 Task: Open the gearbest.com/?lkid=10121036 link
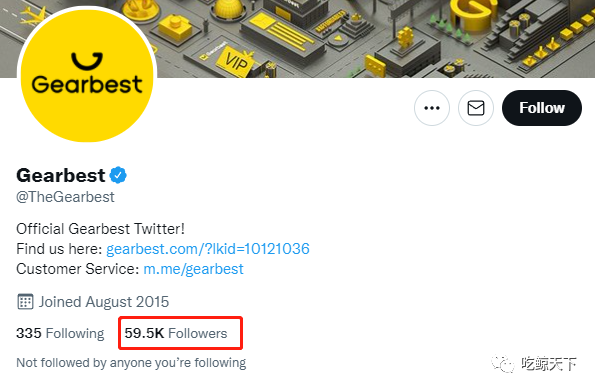(208, 249)
